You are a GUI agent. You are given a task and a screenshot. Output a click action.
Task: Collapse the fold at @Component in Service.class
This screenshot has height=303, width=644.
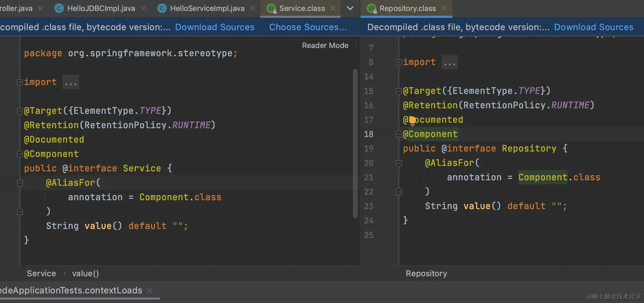click(x=20, y=154)
